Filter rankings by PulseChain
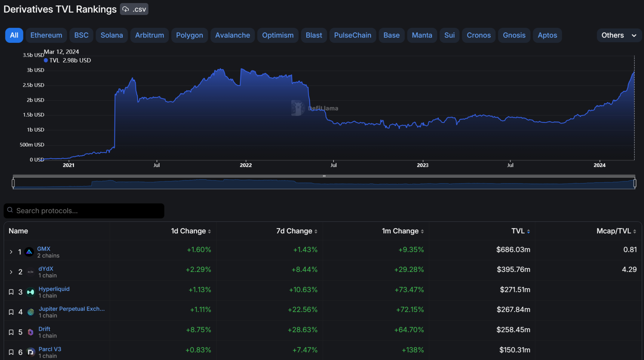 pos(353,35)
